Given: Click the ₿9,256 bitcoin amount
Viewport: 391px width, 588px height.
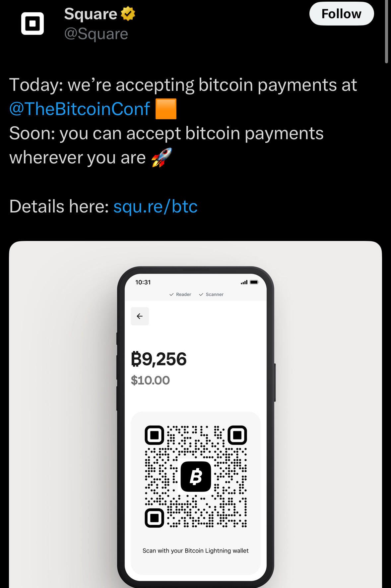Looking at the screenshot, I should [159, 359].
